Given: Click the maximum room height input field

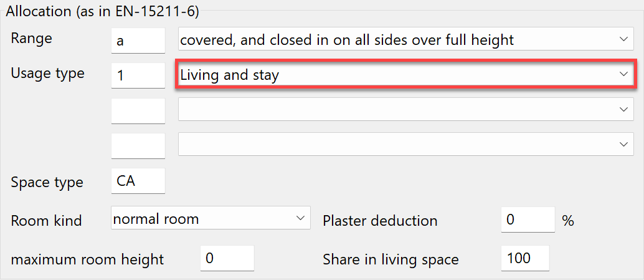Looking at the screenshot, I should coord(227,259).
